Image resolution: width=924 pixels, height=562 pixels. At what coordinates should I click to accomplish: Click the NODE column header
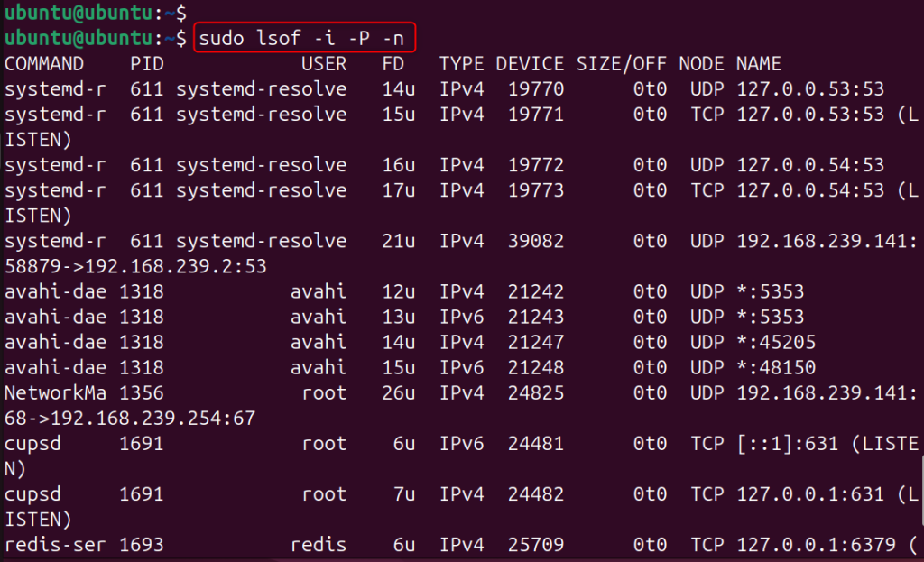[x=701, y=63]
